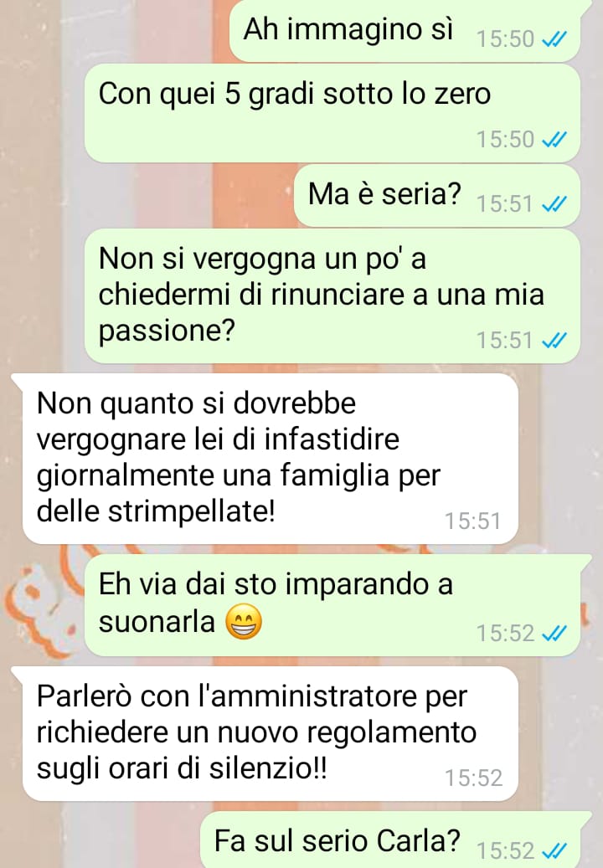Select the 'Con quei 5 gradi sotto lo zero' message
Viewport: 603px width, 868px height.
pos(332,113)
